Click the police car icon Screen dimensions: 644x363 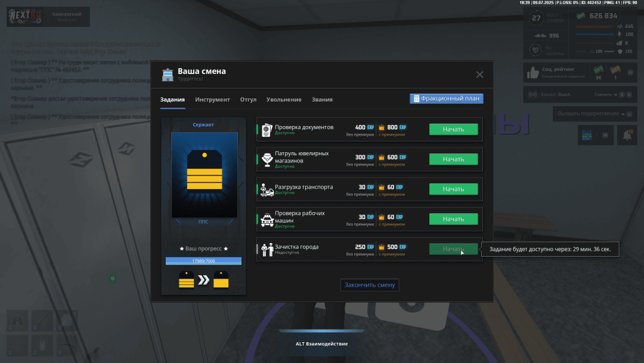tap(267, 220)
